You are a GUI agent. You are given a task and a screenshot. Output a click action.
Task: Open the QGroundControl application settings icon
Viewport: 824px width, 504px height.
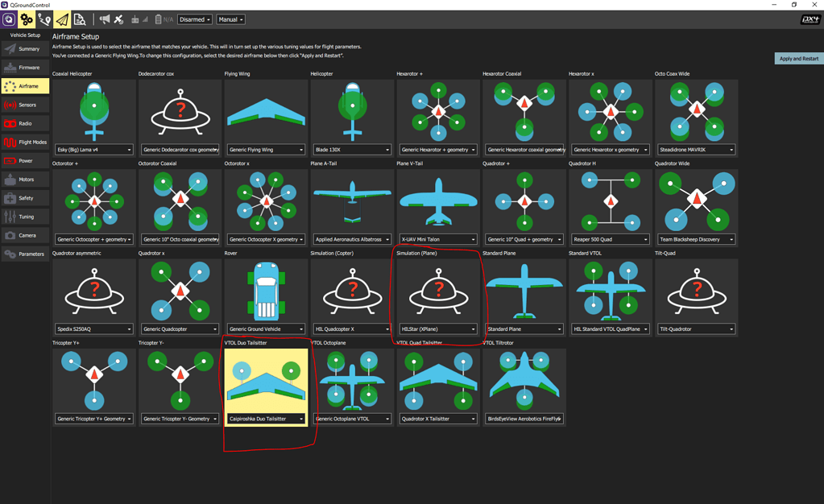(9, 19)
